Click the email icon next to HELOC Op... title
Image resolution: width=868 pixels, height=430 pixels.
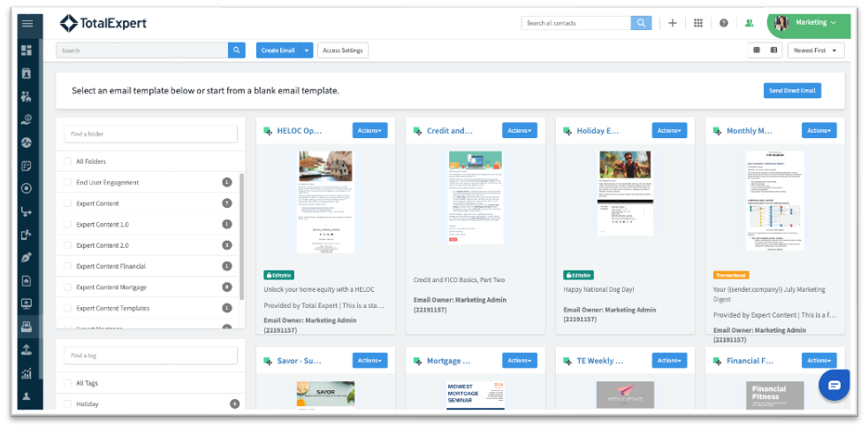(268, 131)
